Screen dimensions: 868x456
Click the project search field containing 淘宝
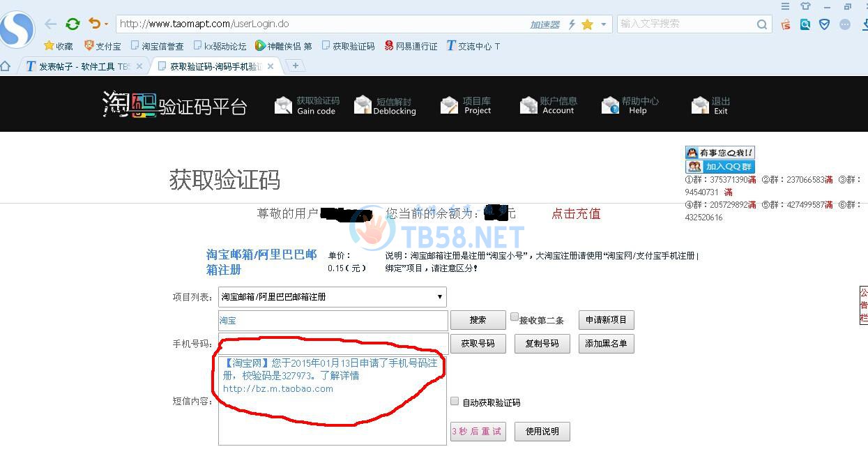pyautogui.click(x=333, y=321)
